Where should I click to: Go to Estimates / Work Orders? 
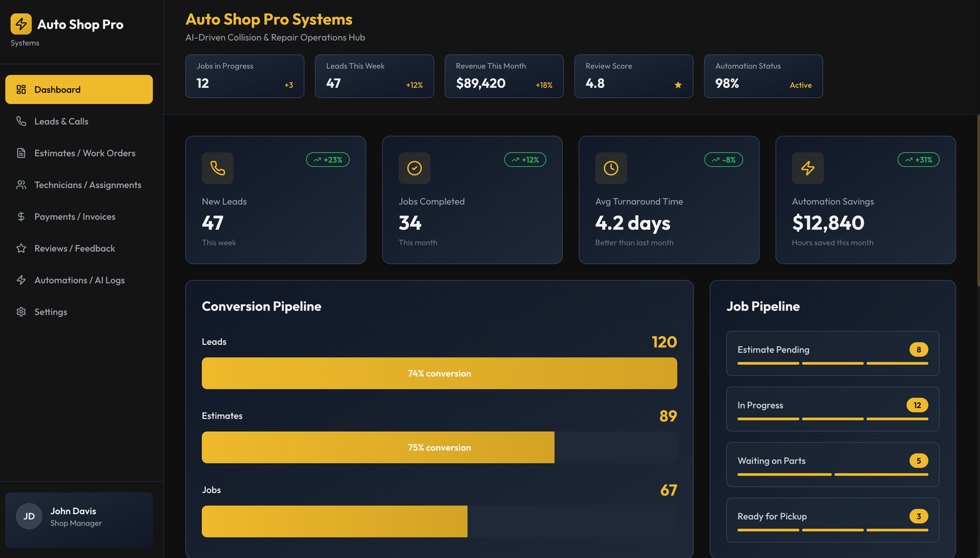(x=79, y=153)
